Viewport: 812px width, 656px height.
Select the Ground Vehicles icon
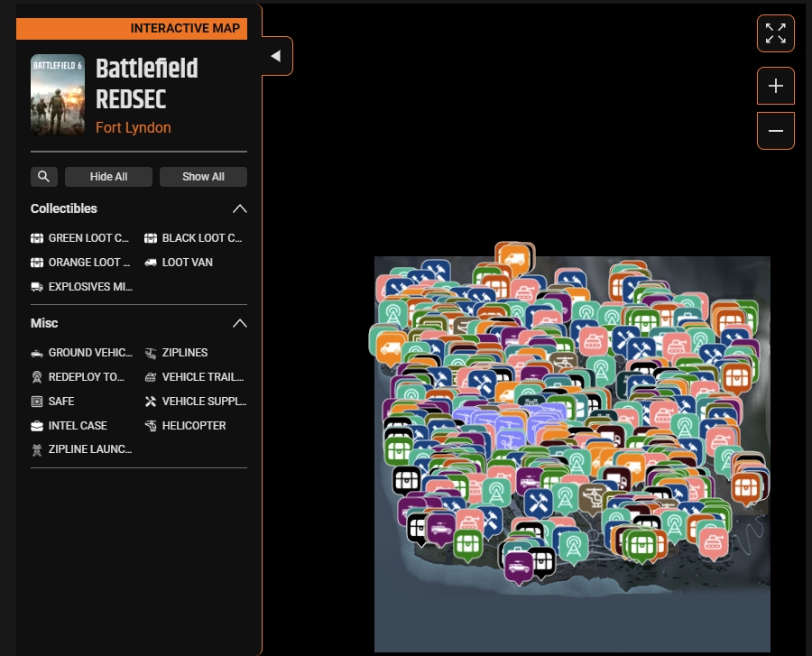tap(36, 352)
